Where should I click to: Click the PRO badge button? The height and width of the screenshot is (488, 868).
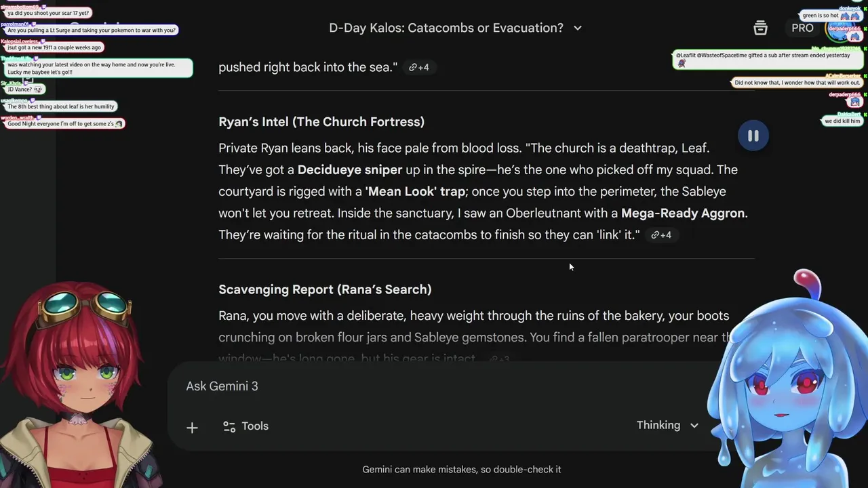(x=802, y=28)
